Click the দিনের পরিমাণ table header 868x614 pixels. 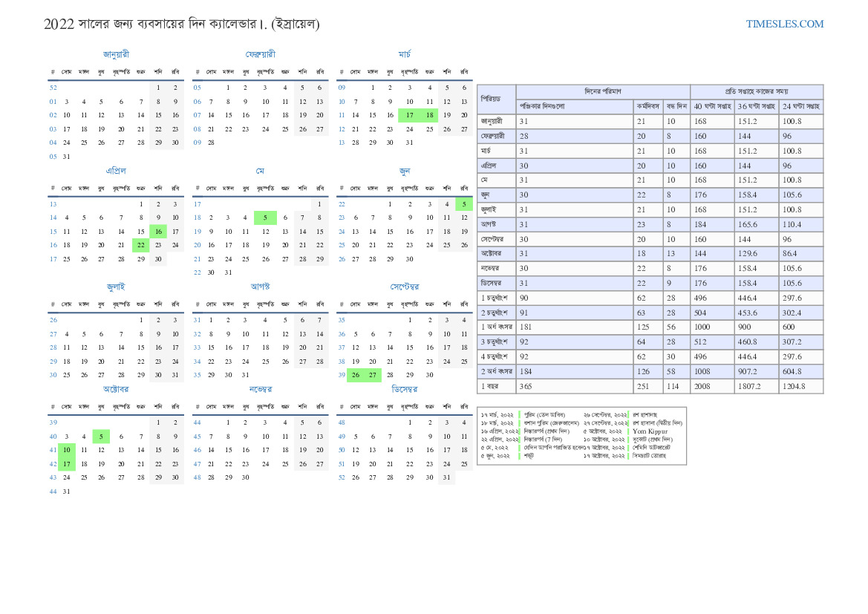pos(603,91)
